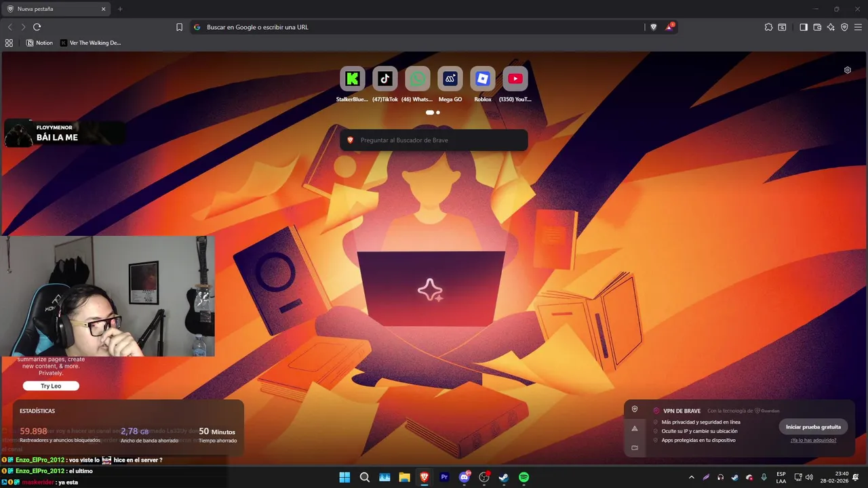Open Steam from the taskbar
The image size is (868, 488).
click(504, 477)
